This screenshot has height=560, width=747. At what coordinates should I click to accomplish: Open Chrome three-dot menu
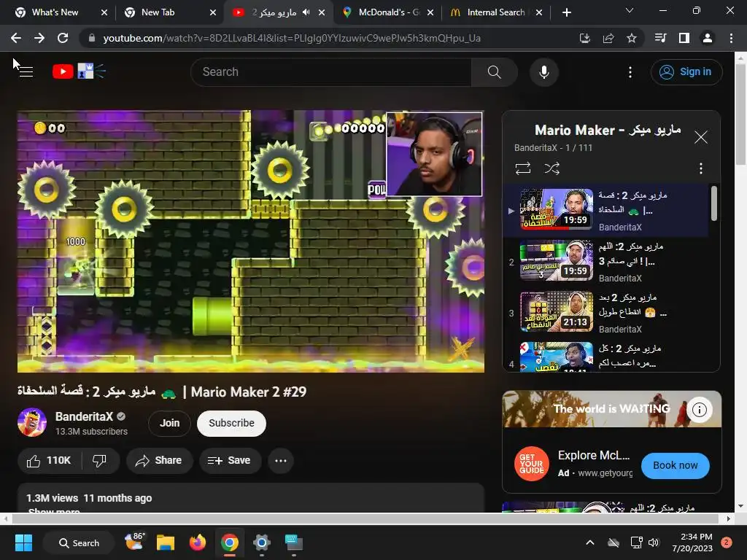[x=731, y=38]
